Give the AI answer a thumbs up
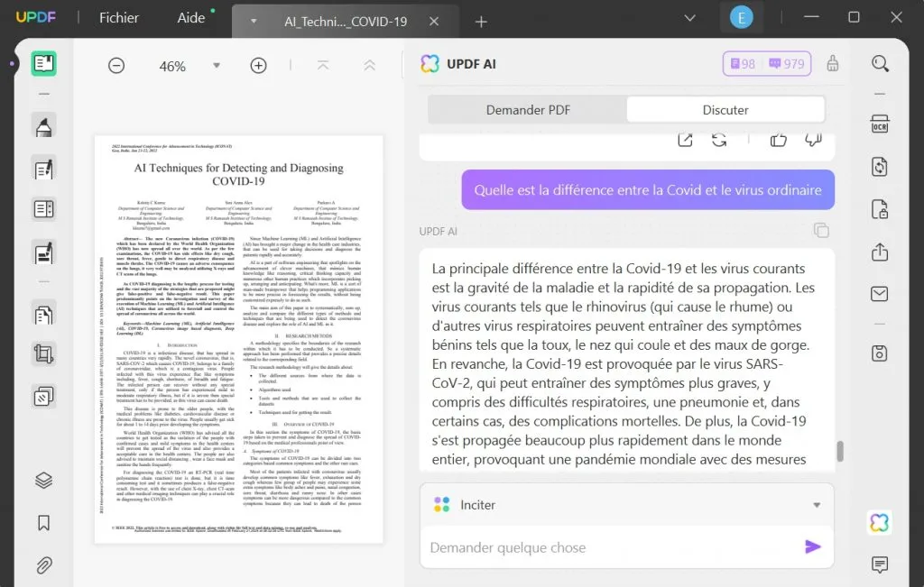924x587 pixels. (778, 139)
